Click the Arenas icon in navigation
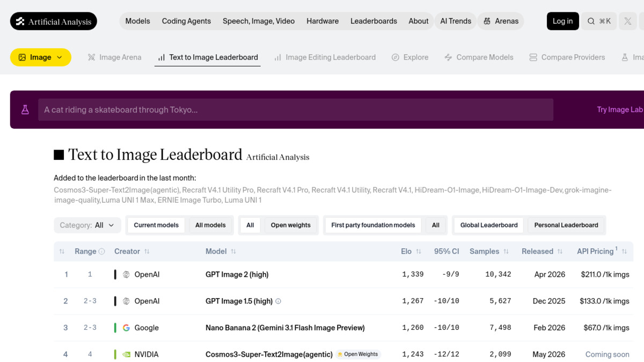Image resolution: width=644 pixels, height=362 pixels. tap(487, 21)
